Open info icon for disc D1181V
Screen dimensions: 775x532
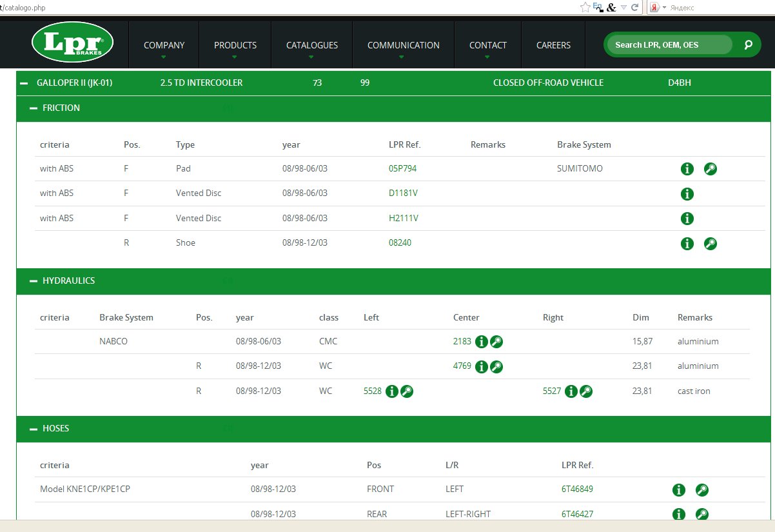(x=687, y=193)
